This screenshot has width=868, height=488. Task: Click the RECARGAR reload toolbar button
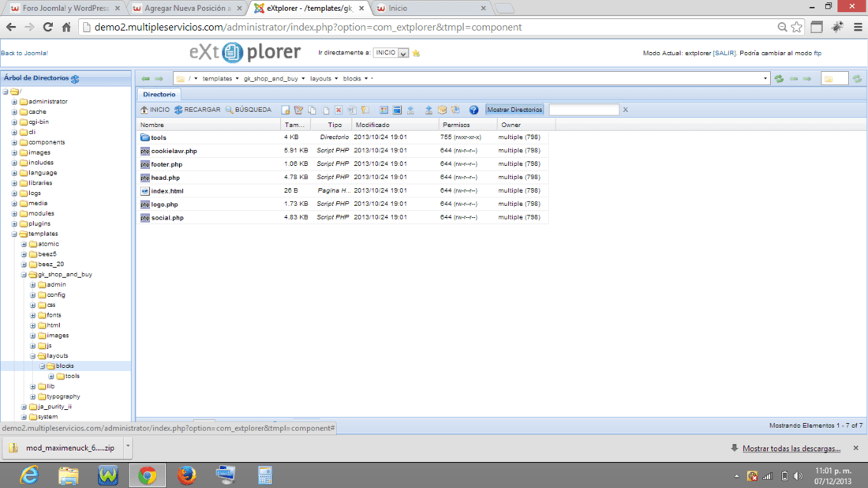[197, 110]
